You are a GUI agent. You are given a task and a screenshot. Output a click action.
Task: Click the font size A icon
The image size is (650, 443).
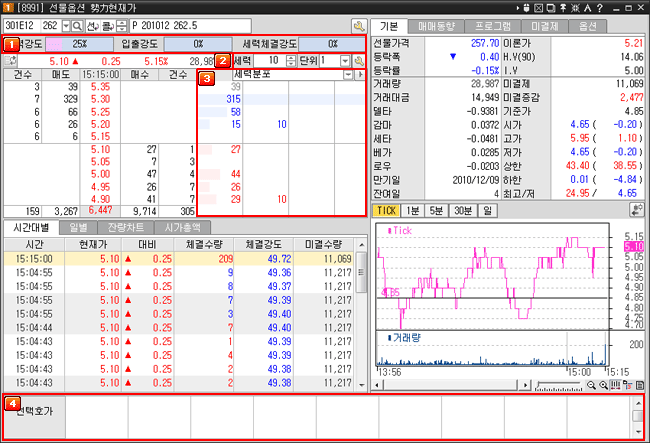pyautogui.click(x=587, y=8)
